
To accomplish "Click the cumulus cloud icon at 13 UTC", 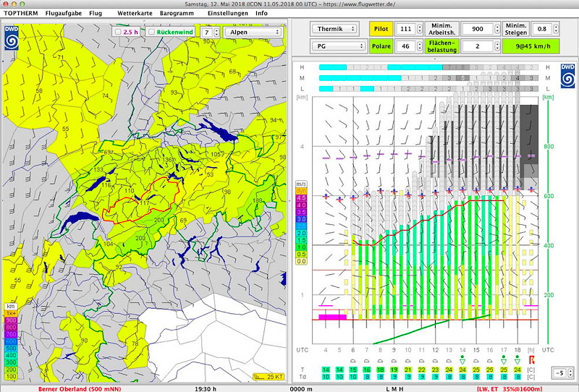I will [449, 360].
